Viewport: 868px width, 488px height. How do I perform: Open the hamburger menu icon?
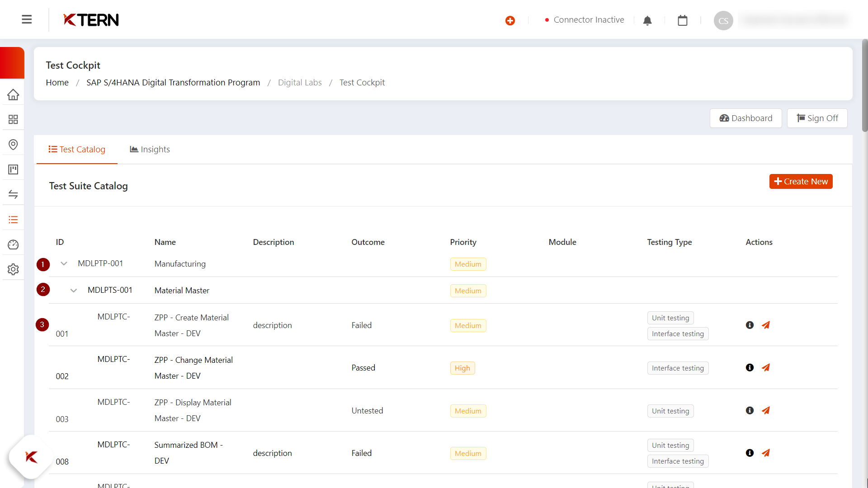(x=27, y=19)
